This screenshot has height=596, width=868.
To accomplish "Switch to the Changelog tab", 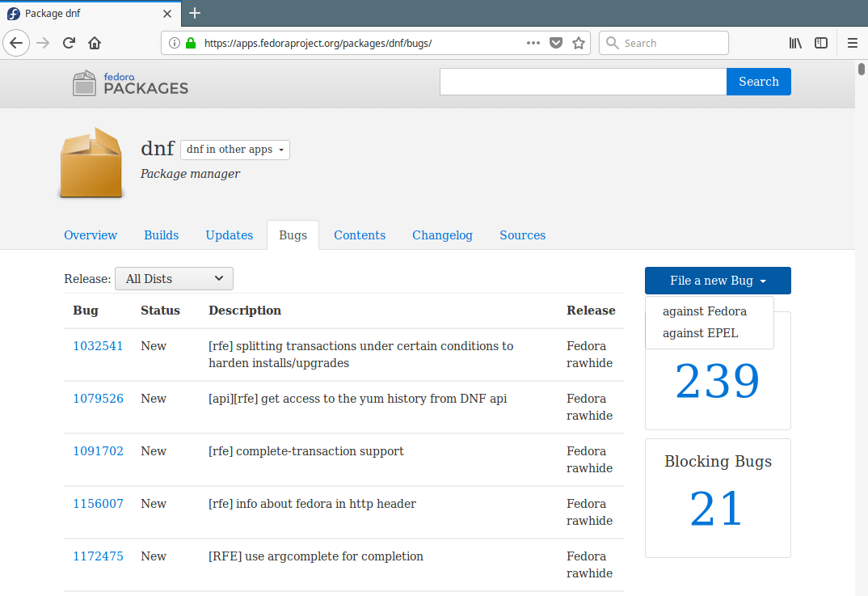I will [442, 235].
